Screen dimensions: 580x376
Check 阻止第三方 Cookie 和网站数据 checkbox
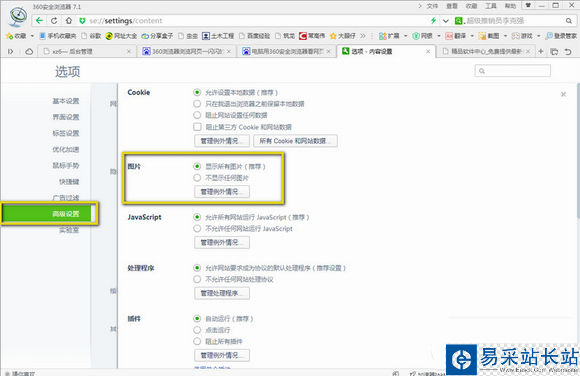198,127
